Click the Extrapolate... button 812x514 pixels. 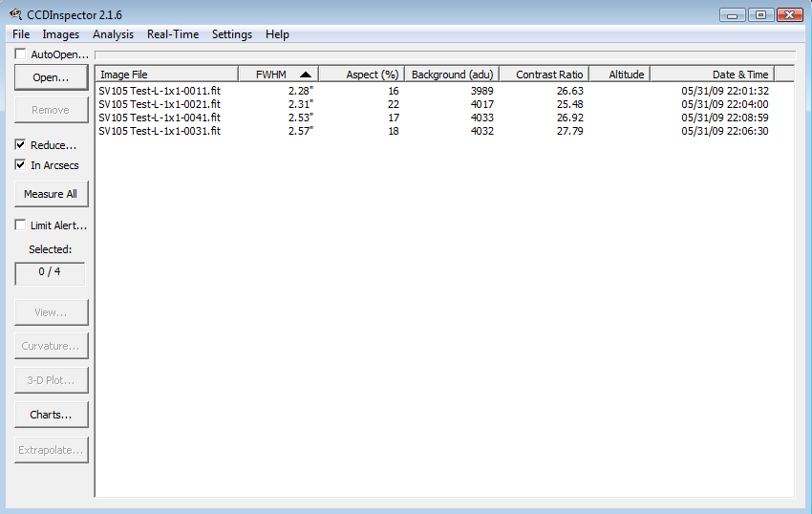(52, 450)
